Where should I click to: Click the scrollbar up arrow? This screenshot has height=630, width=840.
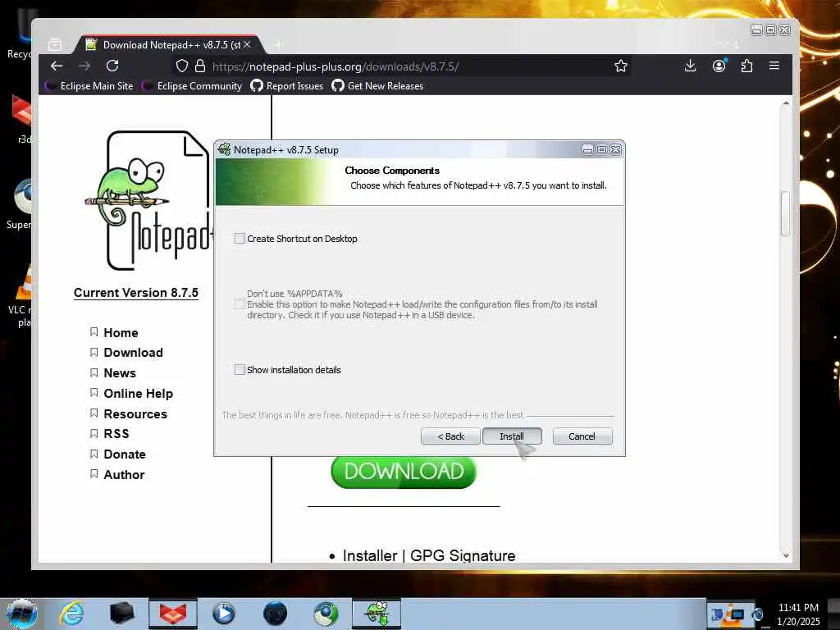(x=785, y=103)
